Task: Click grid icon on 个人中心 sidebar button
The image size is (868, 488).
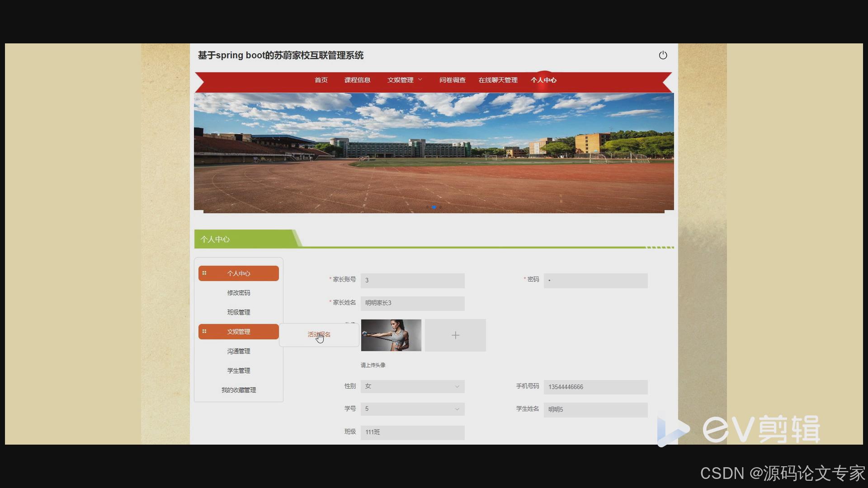Action: tap(204, 273)
